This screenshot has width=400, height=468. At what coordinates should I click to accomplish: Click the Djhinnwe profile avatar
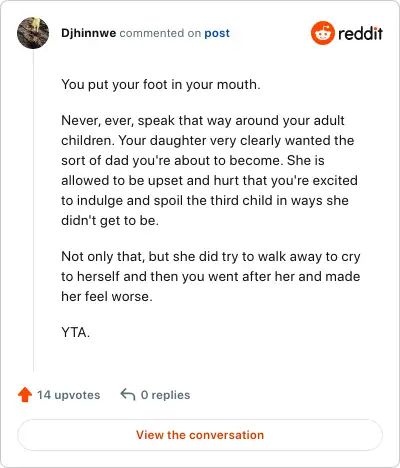coord(33,33)
